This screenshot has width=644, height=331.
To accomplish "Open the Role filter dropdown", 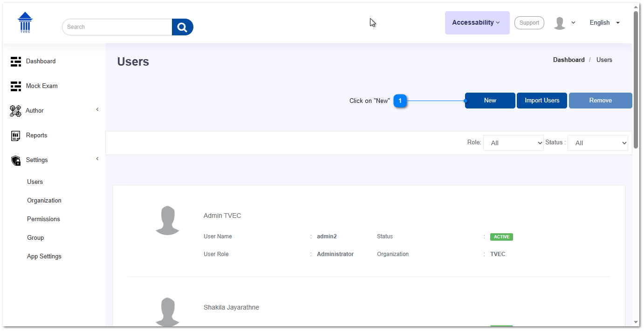I will click(x=513, y=143).
